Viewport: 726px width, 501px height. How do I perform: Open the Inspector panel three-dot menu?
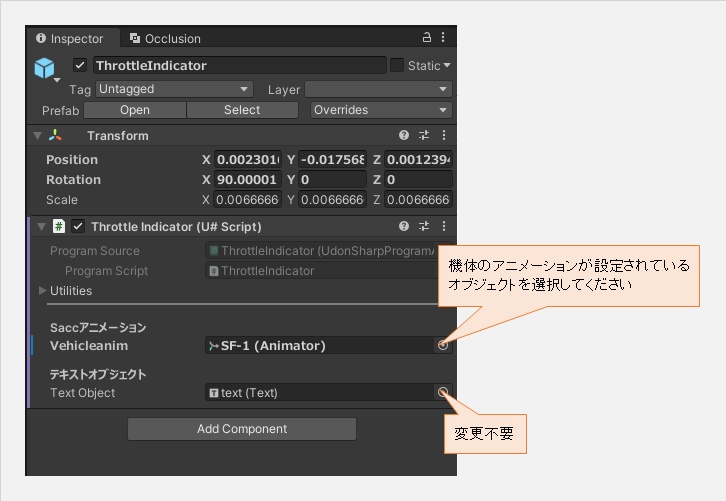pos(443,37)
